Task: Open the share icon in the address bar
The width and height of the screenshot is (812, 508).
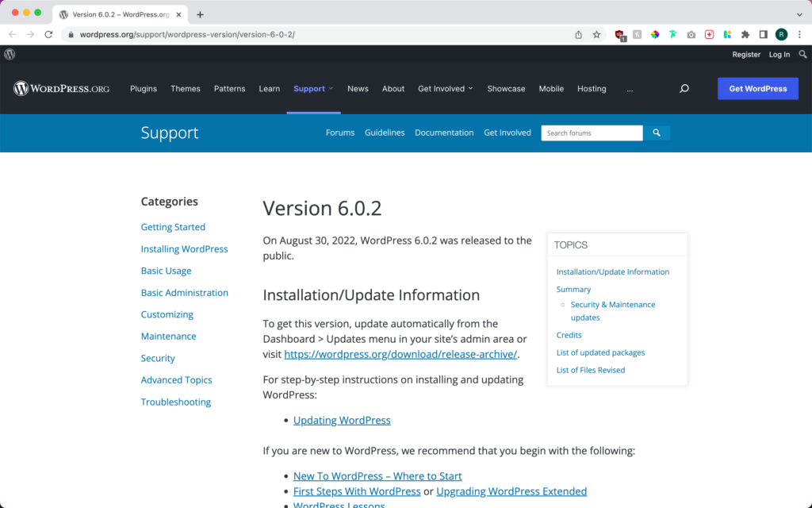Action: [578, 34]
